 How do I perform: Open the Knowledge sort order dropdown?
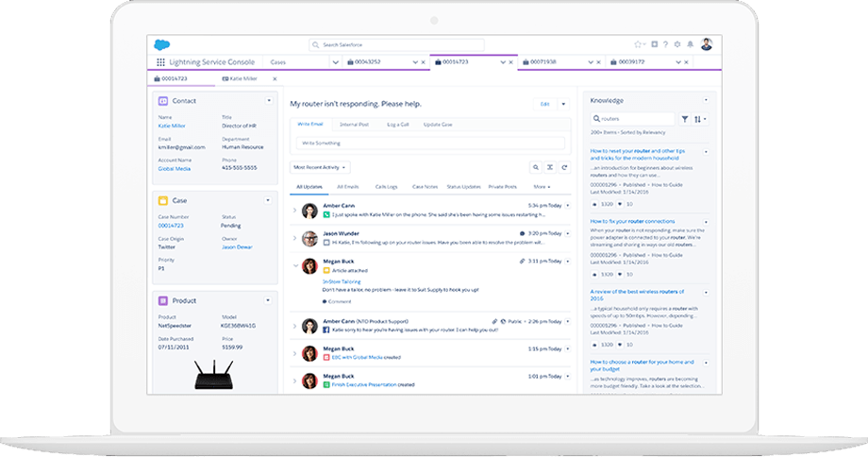[700, 119]
